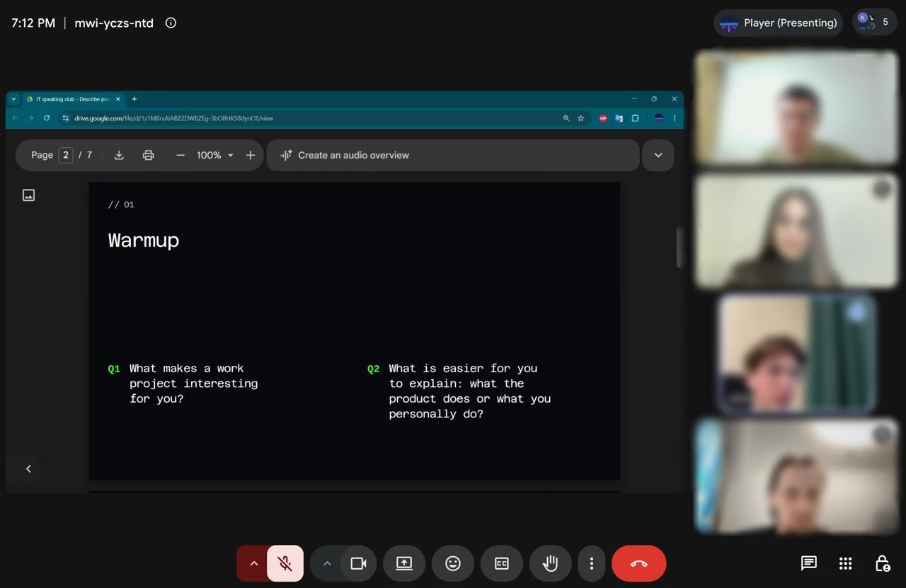Screen dimensions: 906x588
Task: Open the activities grid icon
Action: click(845, 563)
